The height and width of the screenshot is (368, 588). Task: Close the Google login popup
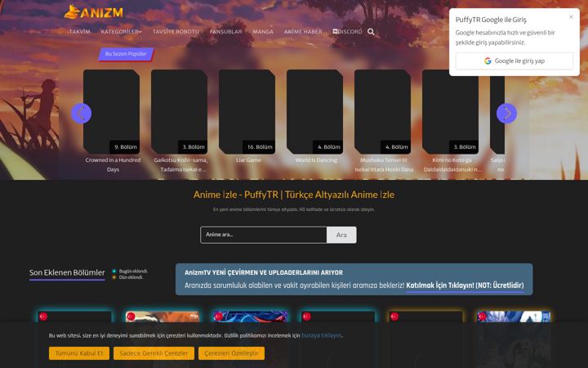point(571,17)
